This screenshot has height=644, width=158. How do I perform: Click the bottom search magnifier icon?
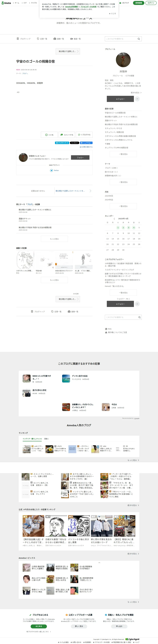pos(139,317)
